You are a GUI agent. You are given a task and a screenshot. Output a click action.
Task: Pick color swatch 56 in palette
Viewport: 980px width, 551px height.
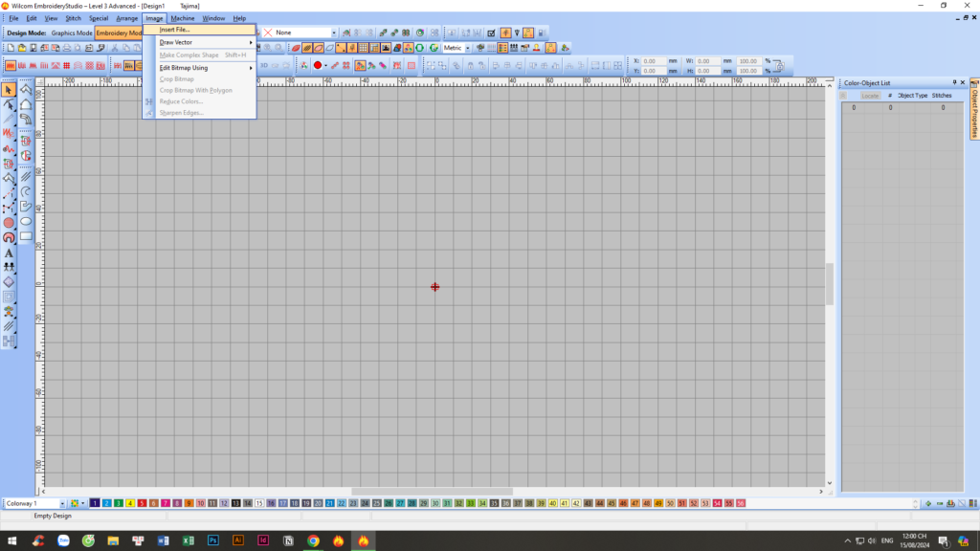click(x=741, y=503)
